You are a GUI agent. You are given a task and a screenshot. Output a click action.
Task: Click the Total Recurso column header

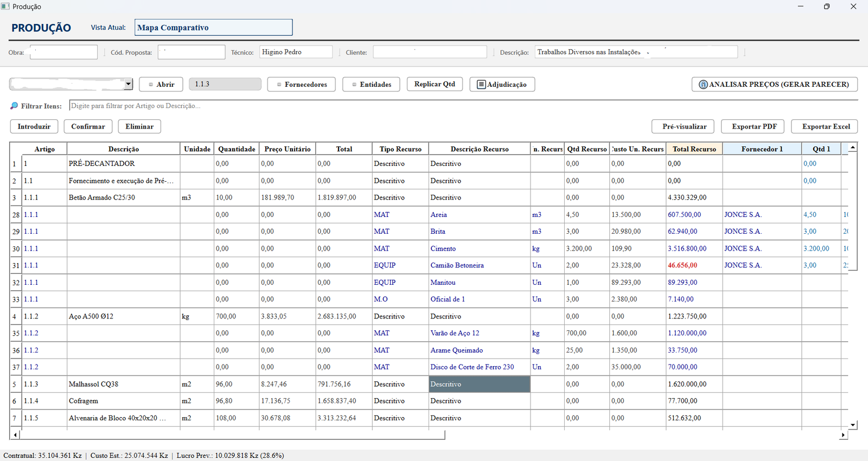(694, 149)
